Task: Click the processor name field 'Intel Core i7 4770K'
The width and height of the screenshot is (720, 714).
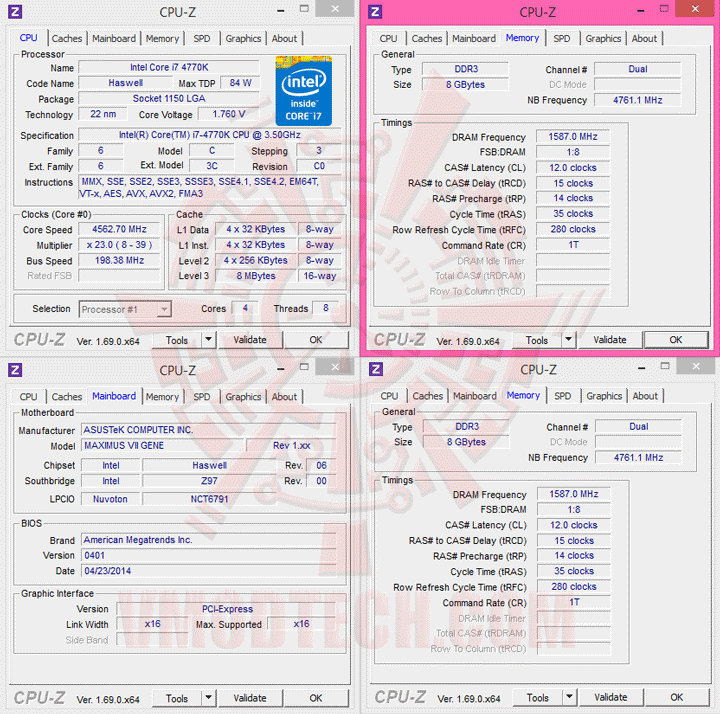Action: coord(169,67)
